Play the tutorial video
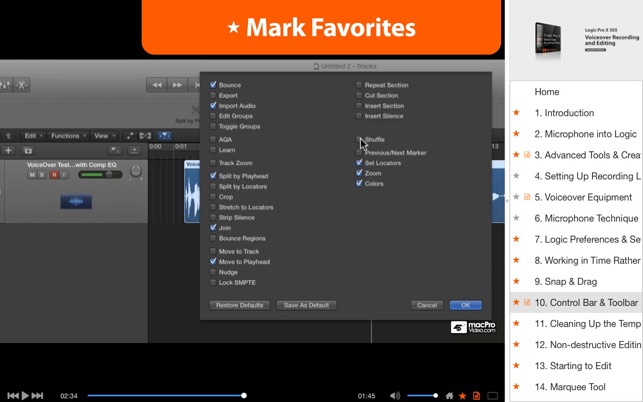Screen dimensions: 643x402 pyautogui.click(x=25, y=395)
